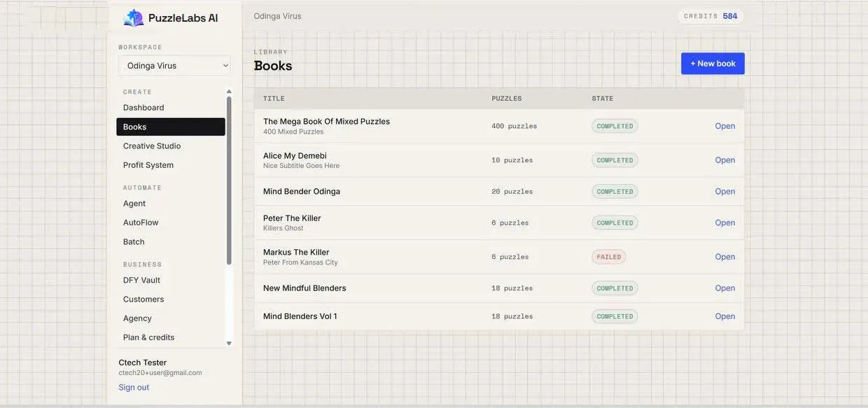Screen dimensions: 868x408
Task: Click the 'Peter From Kansas City' subtitle
Action: [300, 262]
